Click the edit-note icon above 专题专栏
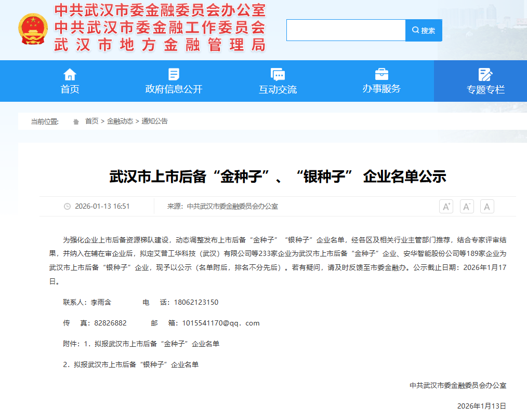 pos(485,74)
